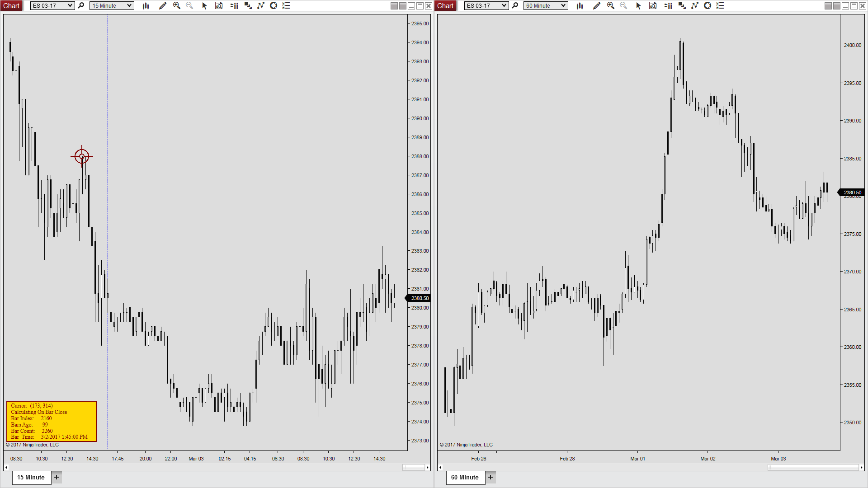Expand ES 03-17 instrument dropdown in left chart

70,6
